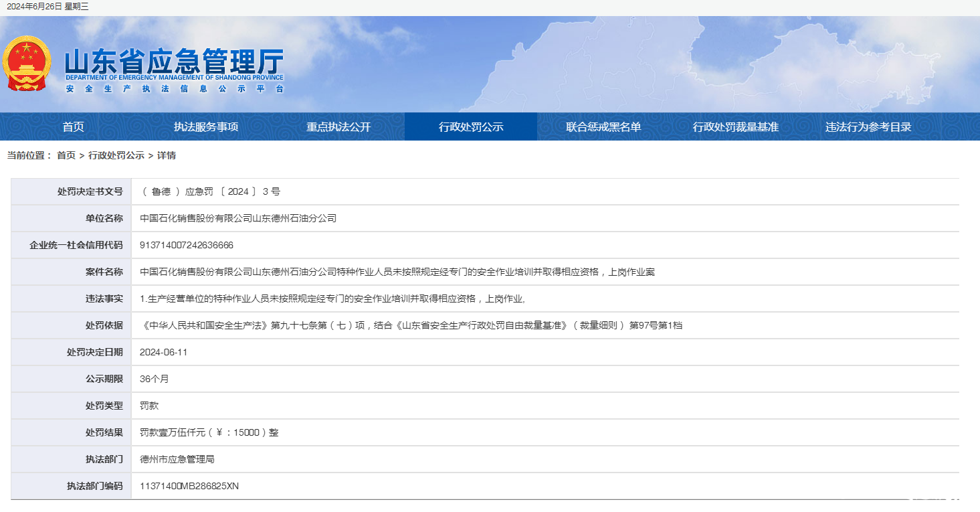The image size is (980, 512).
Task: Select the department code 11371400MB286825XN
Action: point(189,486)
